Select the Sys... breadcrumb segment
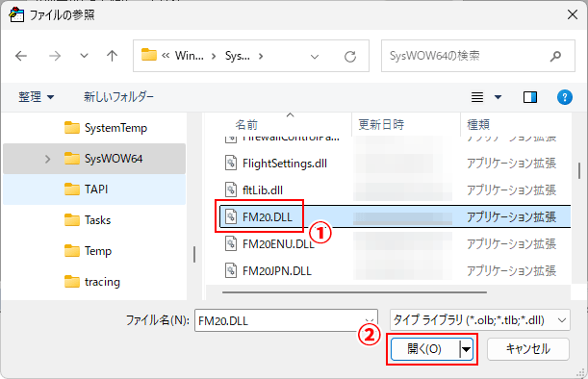Image resolution: width=588 pixels, height=379 pixels. tap(237, 56)
